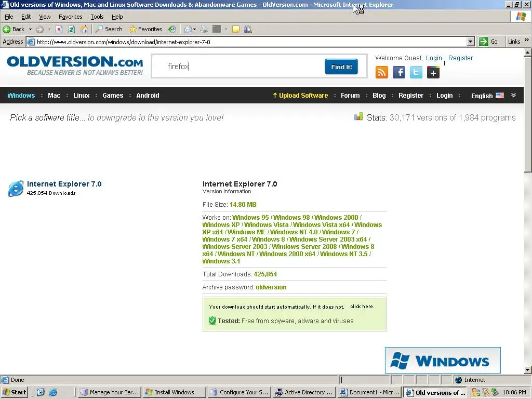Expand the Mail dropdown arrow
Viewport: 532px width, 399px height.
[x=194, y=29]
